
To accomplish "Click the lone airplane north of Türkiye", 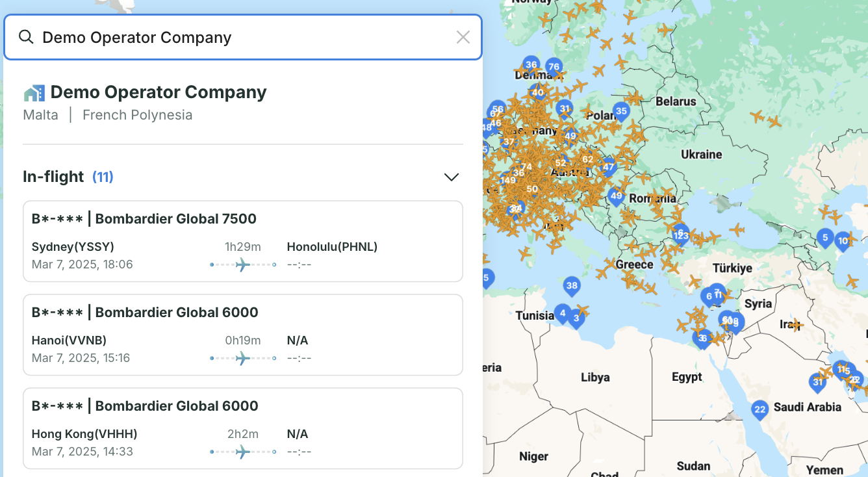I will tap(737, 230).
